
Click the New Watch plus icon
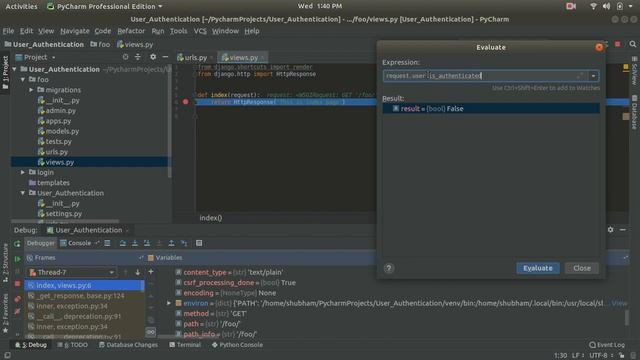151,272
